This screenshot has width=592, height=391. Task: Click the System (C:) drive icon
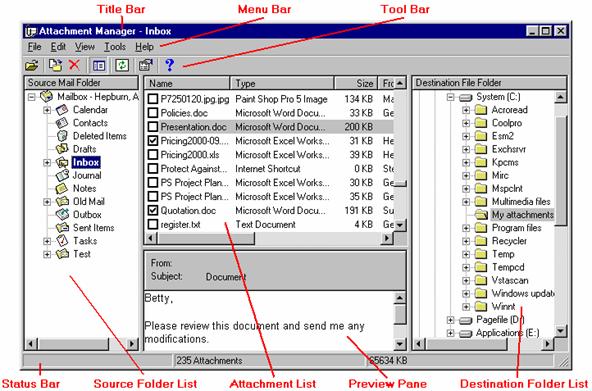point(466,97)
